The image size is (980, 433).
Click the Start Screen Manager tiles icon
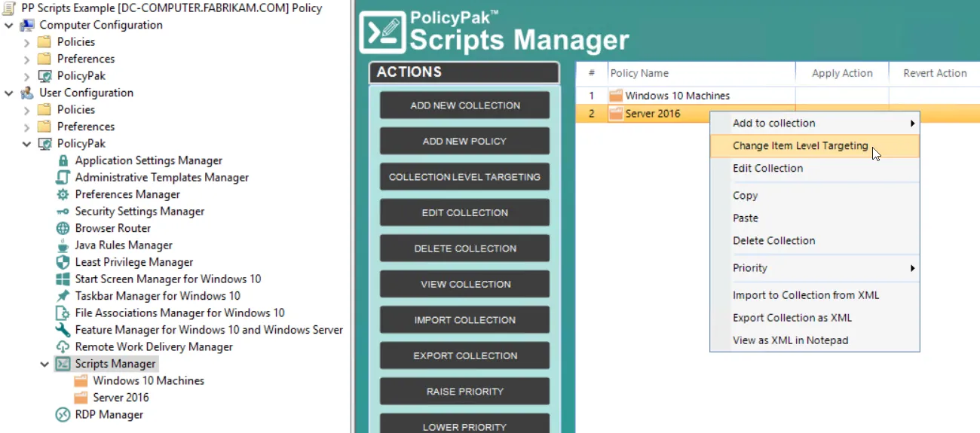[x=63, y=279]
